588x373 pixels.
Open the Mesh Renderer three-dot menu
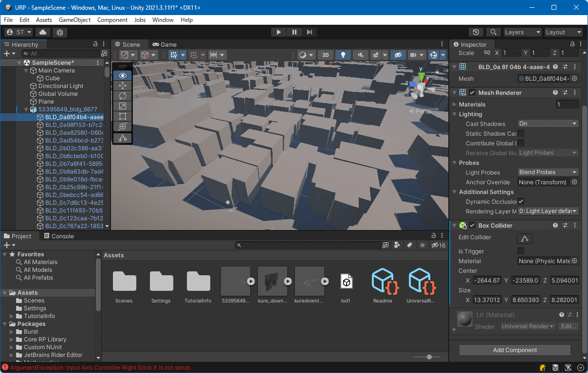[575, 93]
